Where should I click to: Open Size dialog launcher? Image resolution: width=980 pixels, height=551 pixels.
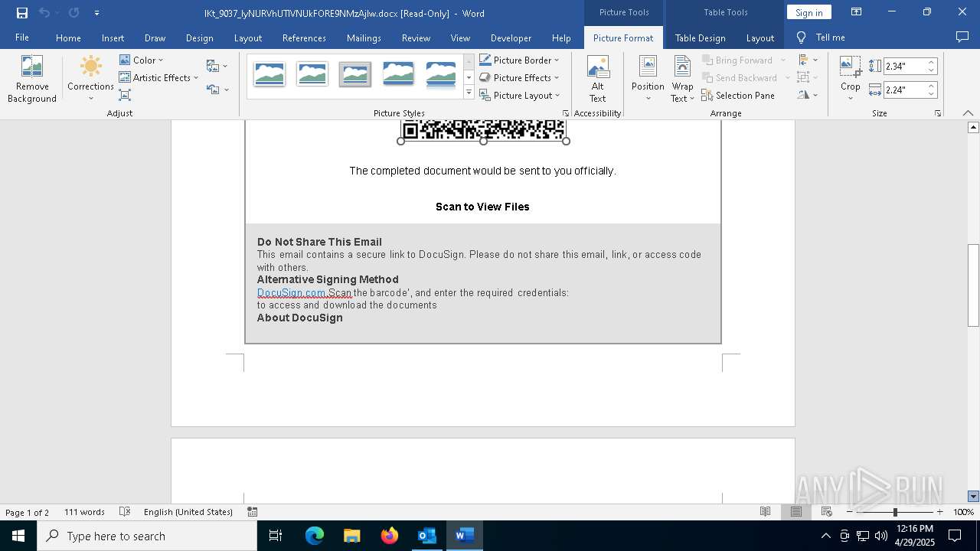coord(937,113)
